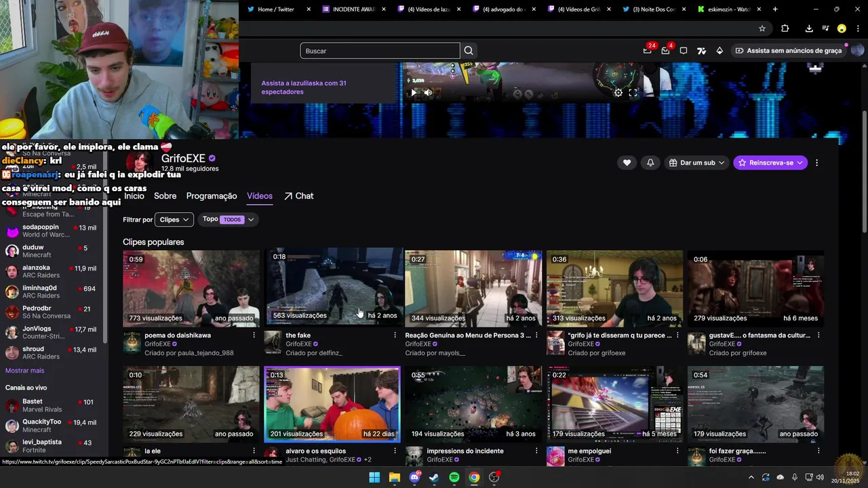Image resolution: width=868 pixels, height=488 pixels.
Task: Open Discord from taskbar
Action: point(414,477)
